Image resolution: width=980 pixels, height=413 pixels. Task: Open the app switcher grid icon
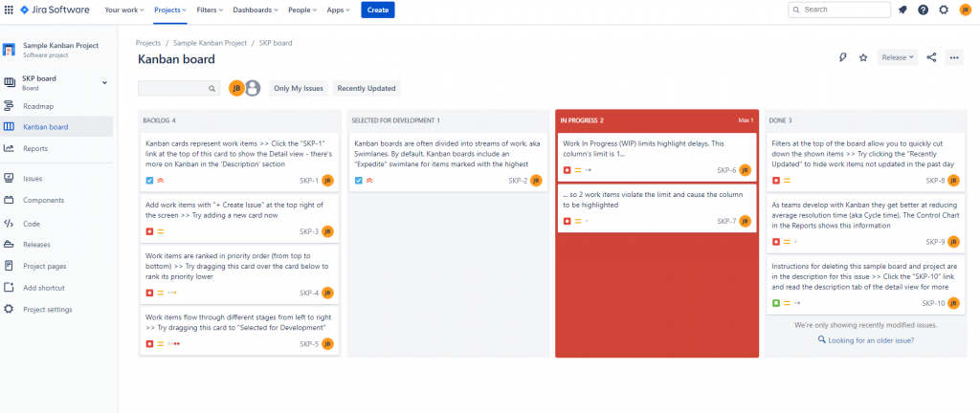(x=9, y=10)
